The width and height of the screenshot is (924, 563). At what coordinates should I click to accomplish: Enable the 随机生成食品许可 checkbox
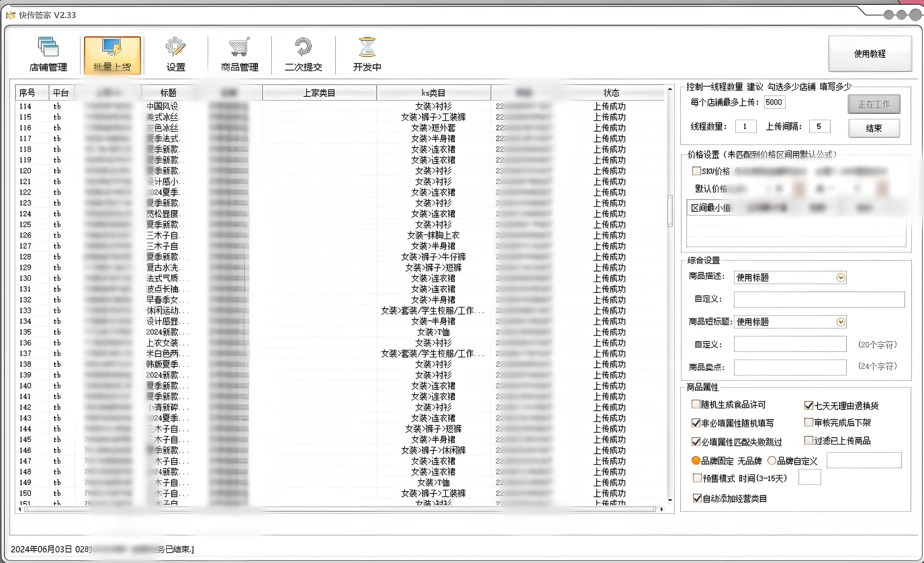click(696, 404)
